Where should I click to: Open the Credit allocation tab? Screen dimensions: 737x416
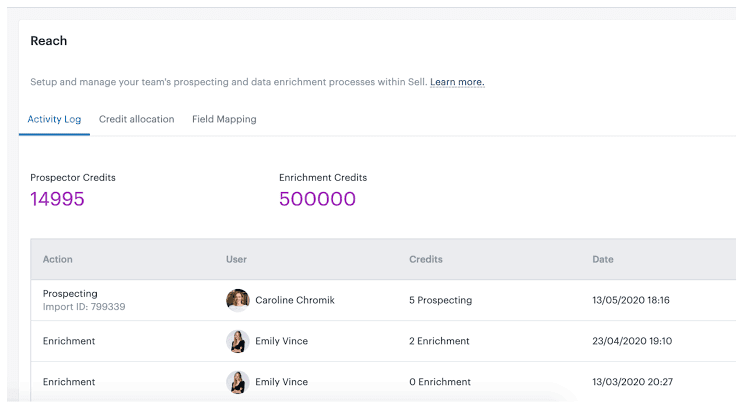(136, 119)
